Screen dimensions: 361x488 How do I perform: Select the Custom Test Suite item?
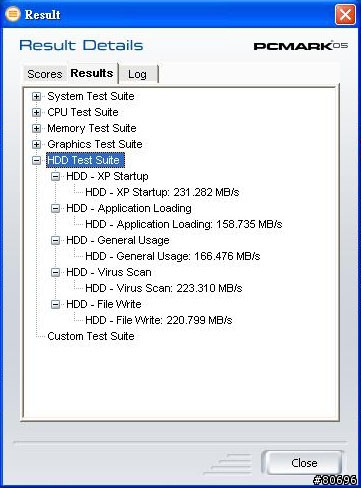click(91, 336)
